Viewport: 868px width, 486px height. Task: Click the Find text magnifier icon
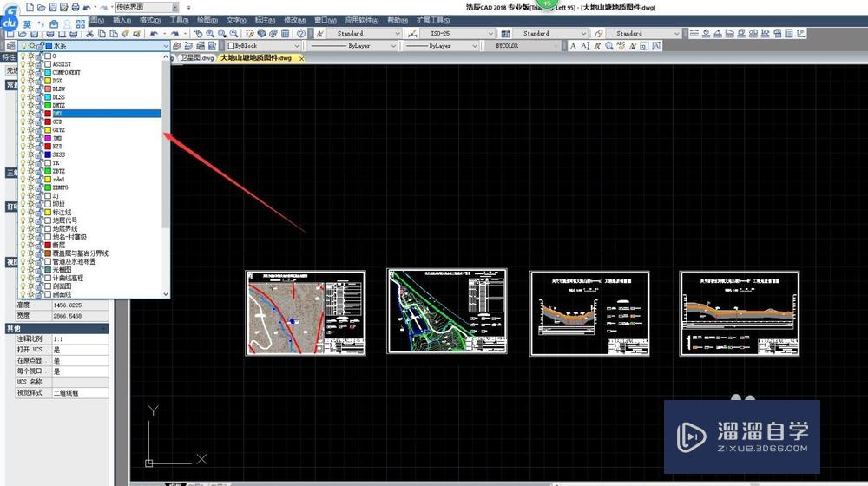tap(609, 46)
